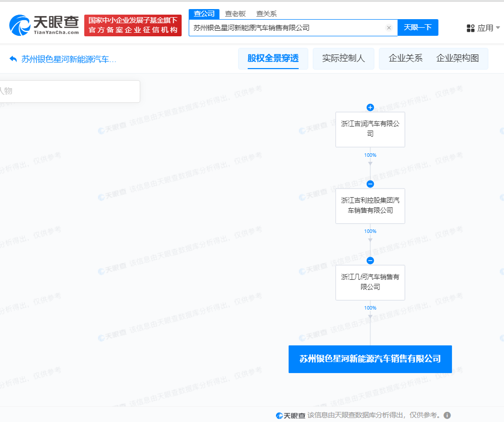
Task: Click the 天眼一下 search button
Action: [418, 28]
